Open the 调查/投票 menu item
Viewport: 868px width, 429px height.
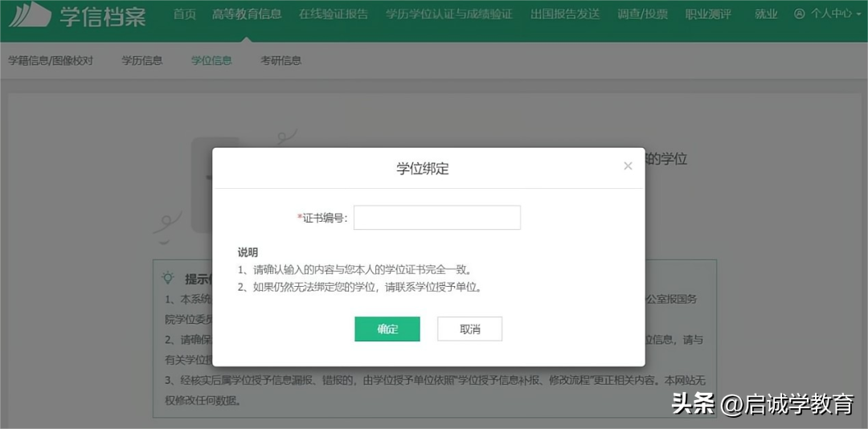pos(642,14)
